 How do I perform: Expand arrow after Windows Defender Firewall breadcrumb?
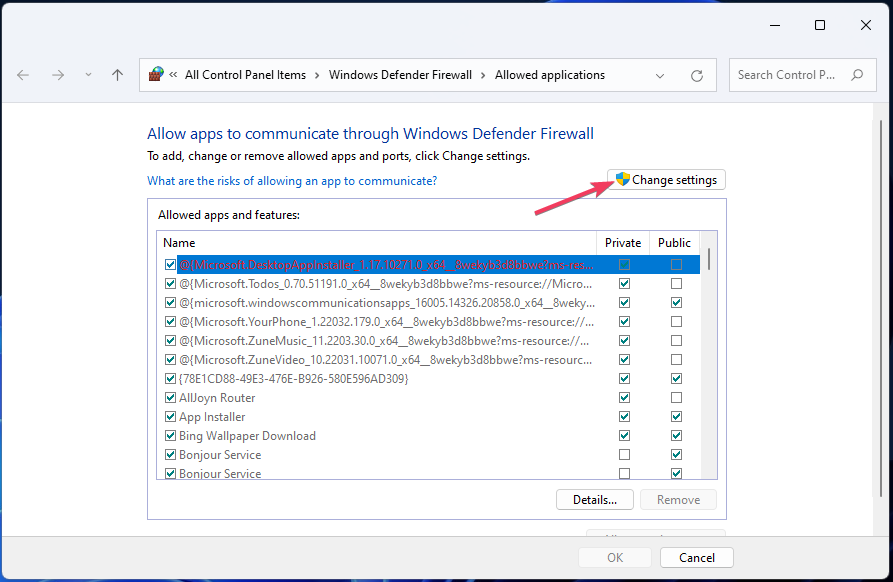pos(483,75)
